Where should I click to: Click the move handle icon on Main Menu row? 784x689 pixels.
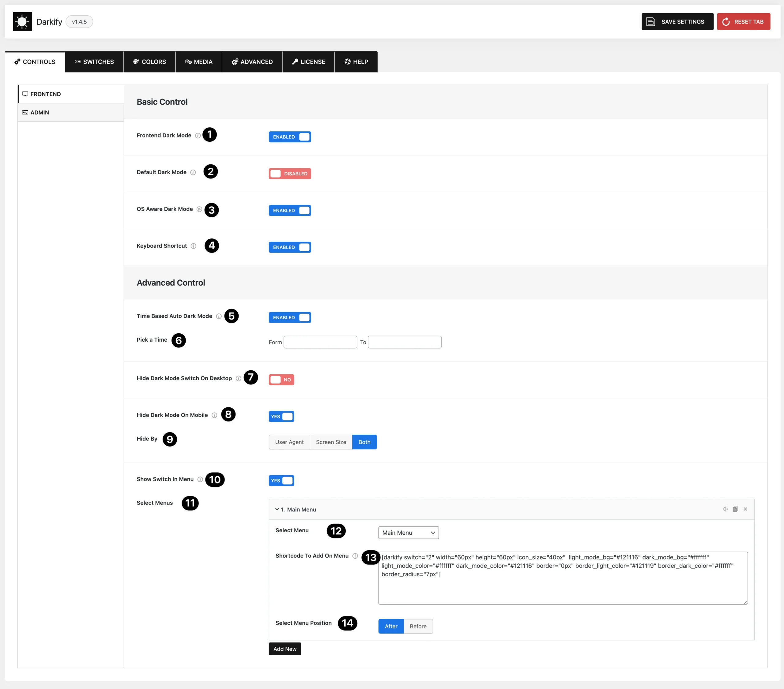click(725, 509)
